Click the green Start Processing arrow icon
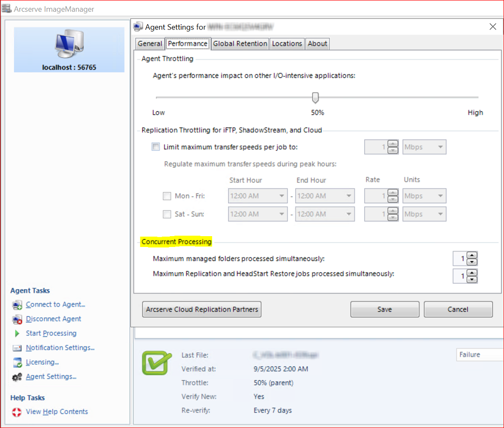This screenshot has height=428, width=504. coord(17,334)
